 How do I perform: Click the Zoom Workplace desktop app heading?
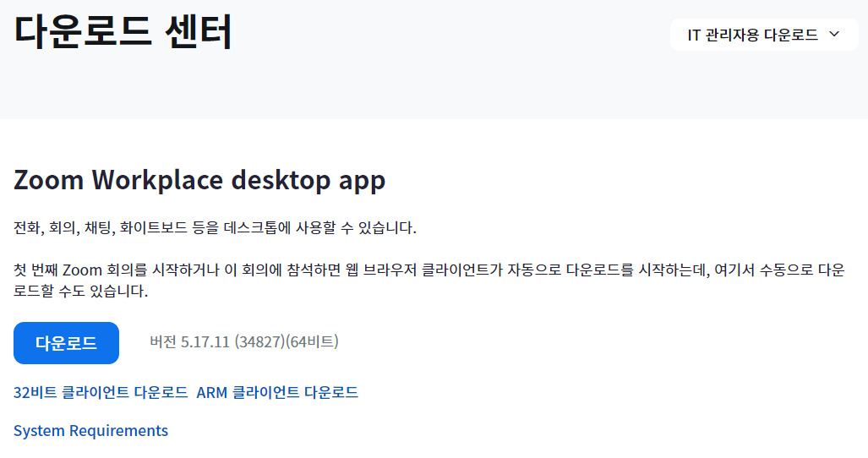click(x=199, y=180)
